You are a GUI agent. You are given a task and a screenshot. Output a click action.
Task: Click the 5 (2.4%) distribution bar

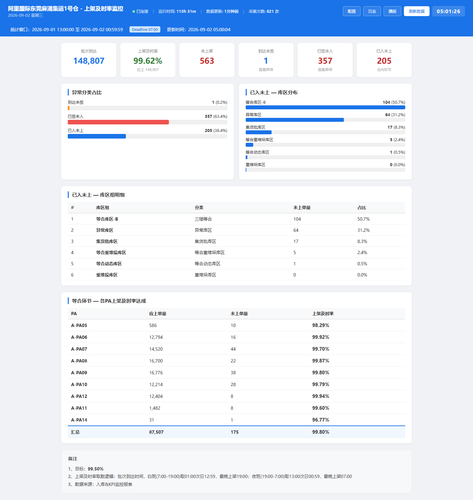click(x=249, y=145)
